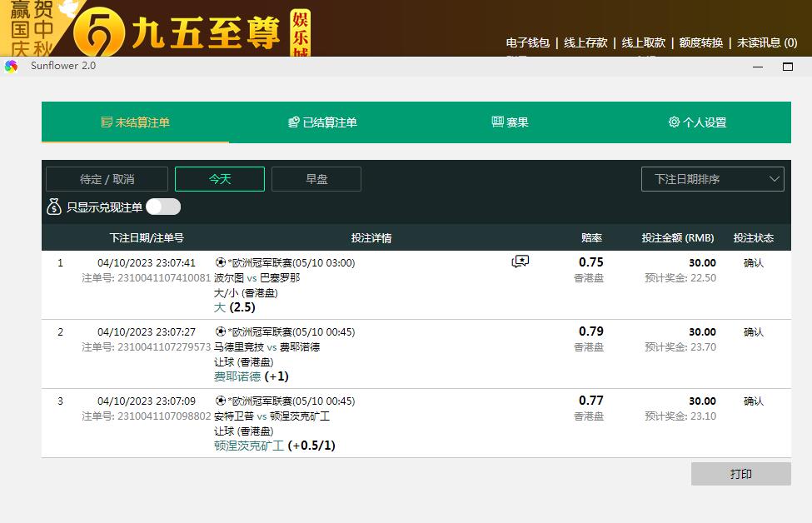Screen dimensions: 812x523
Task: Click odds value 0.75
Action: pos(590,262)
